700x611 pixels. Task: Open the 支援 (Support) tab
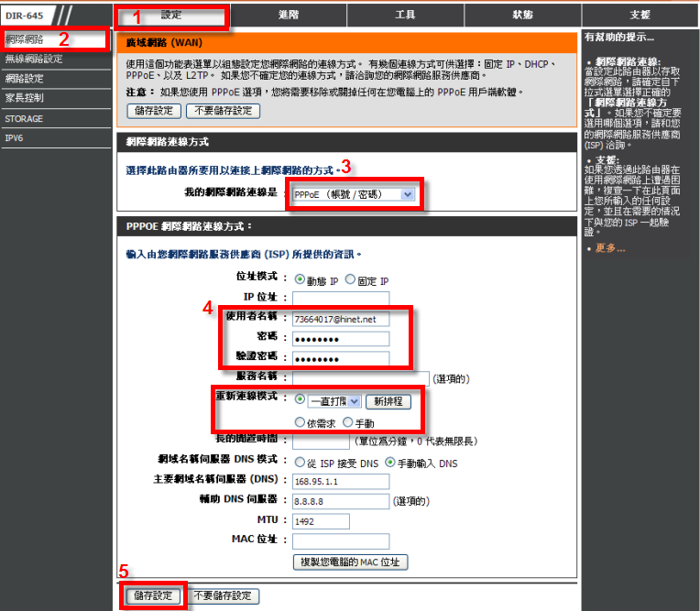pos(640,16)
